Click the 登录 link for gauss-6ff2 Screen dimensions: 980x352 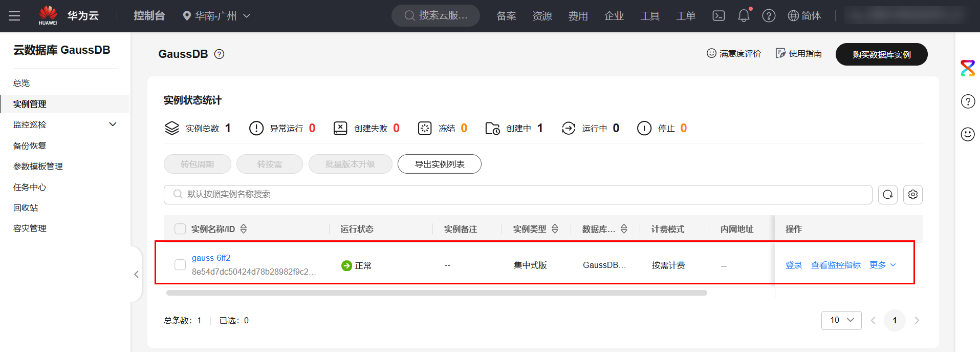[794, 265]
